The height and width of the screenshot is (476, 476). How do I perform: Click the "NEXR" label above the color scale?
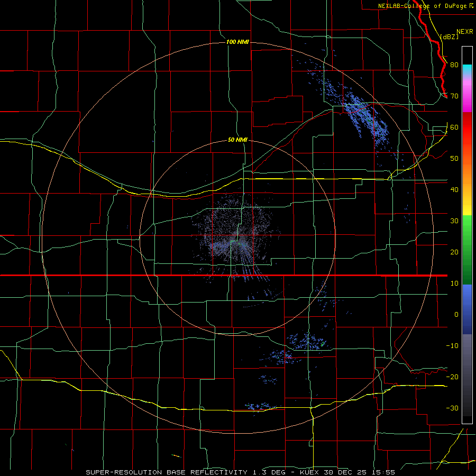pos(465,32)
